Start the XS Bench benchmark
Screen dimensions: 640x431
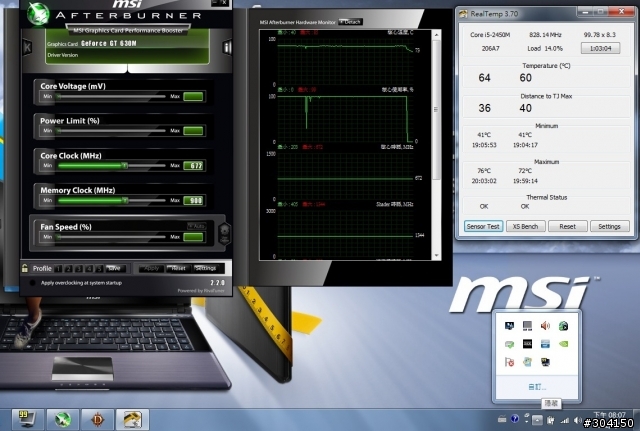tap(525, 226)
